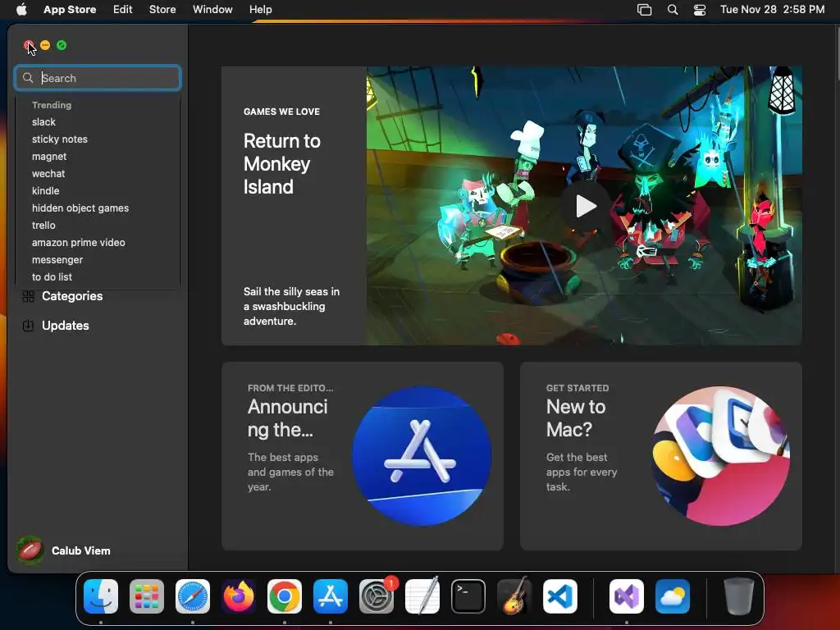Image resolution: width=840 pixels, height=630 pixels.
Task: Select trending search 'kindle'
Action: point(46,190)
